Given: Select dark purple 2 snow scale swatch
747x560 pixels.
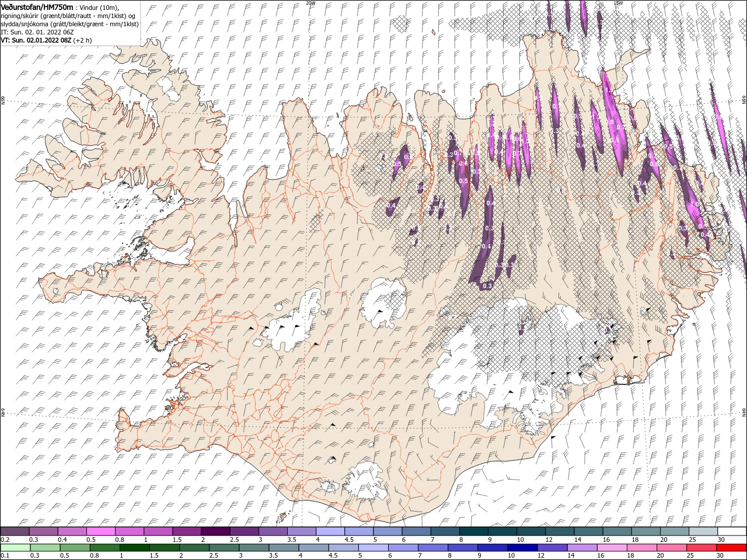Looking at the screenshot, I should click(x=215, y=531).
